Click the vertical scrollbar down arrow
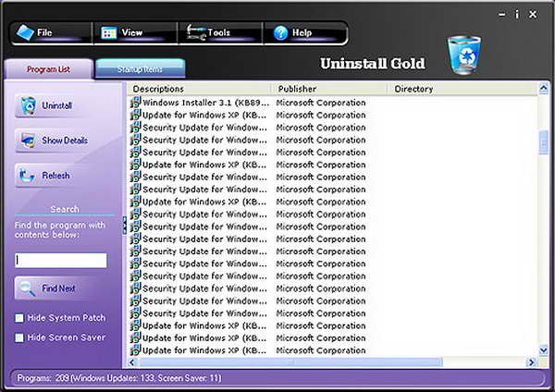Viewport: 555px width, 392px height. [x=543, y=350]
